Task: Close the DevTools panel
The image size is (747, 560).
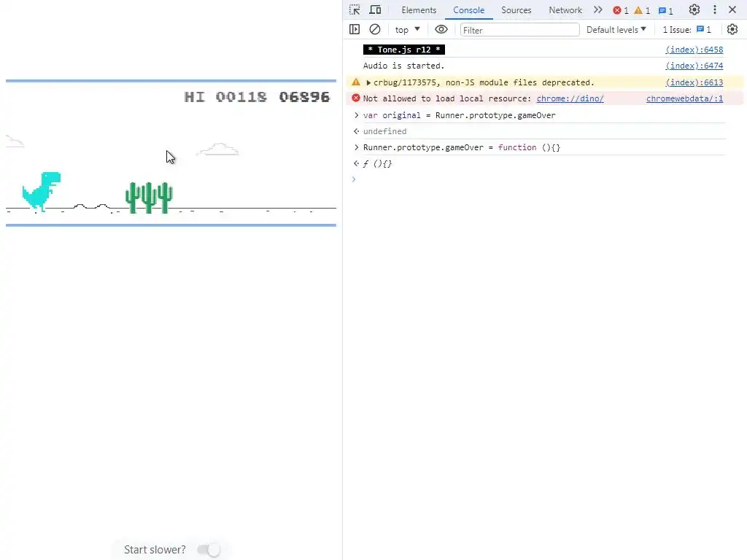Action: [x=732, y=9]
